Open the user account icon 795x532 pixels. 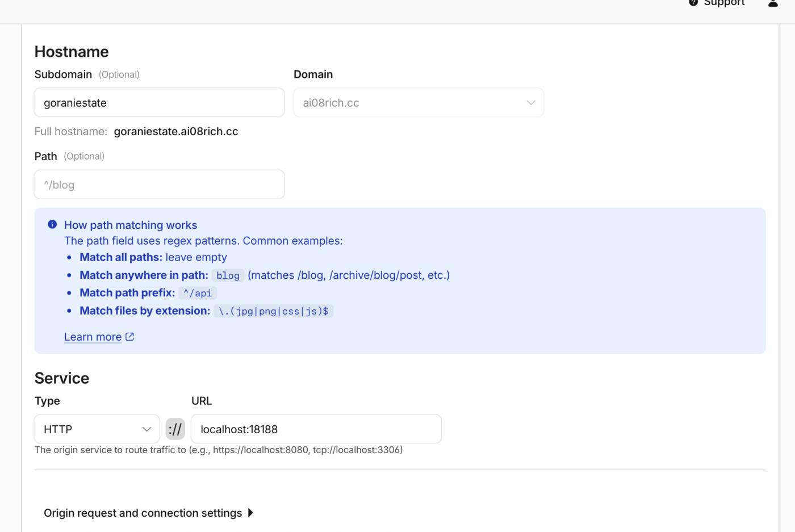pos(773,3)
